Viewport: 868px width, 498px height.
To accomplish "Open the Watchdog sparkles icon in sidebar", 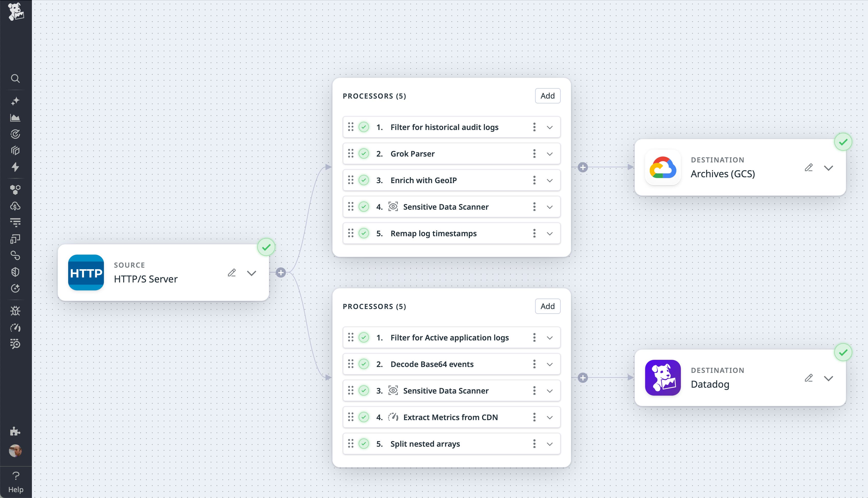I will [15, 100].
